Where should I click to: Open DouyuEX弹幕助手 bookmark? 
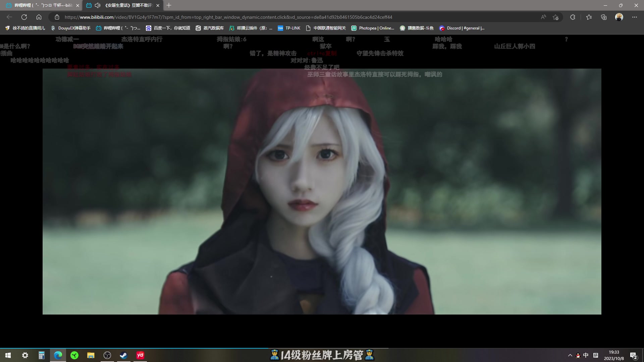(x=71, y=28)
